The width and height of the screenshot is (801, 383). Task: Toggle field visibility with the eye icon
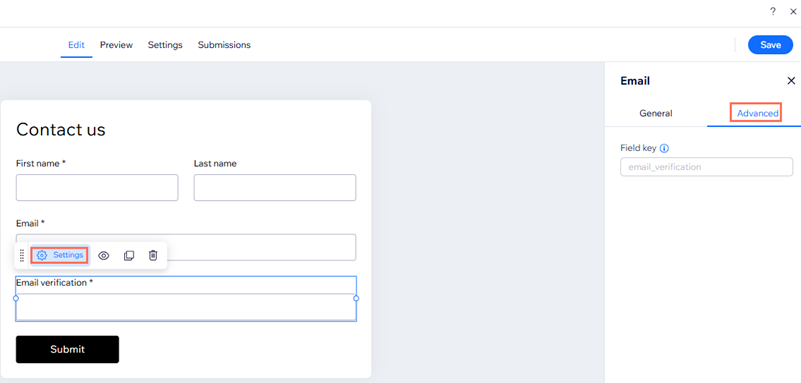pos(104,255)
